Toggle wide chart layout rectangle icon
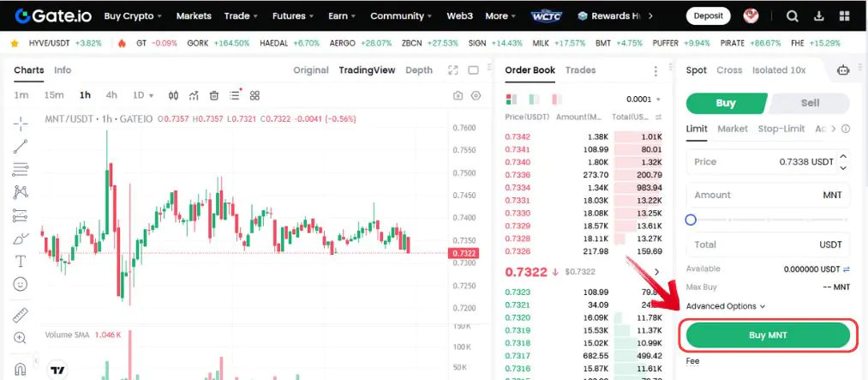This screenshot has height=380, width=868. coord(473,70)
